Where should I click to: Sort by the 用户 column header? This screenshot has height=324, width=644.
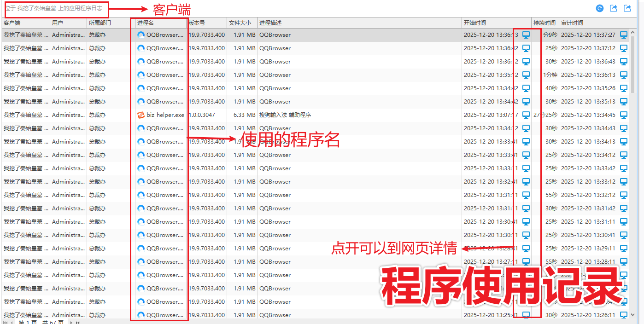68,23
